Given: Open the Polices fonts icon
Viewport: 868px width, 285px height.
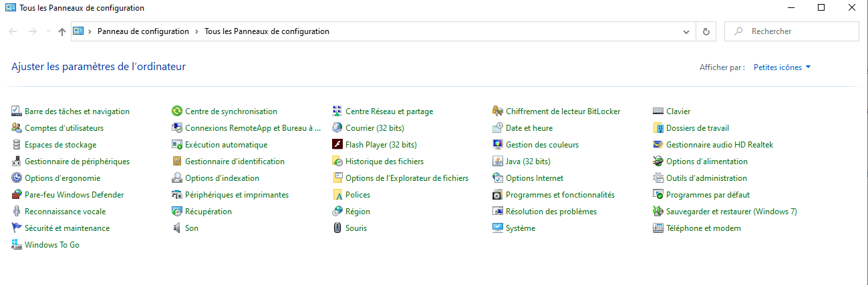Looking at the screenshot, I should (338, 195).
